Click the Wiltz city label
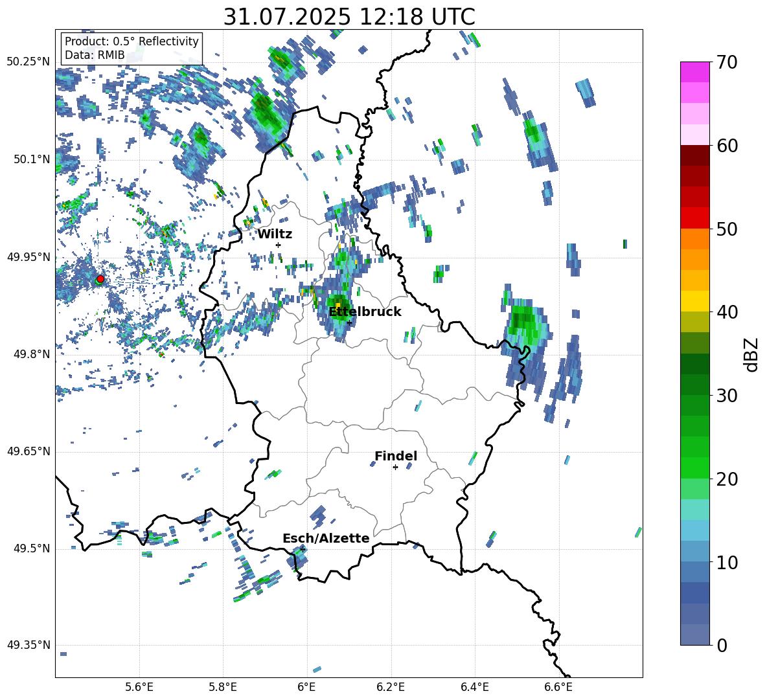The height and width of the screenshot is (700, 767). point(275,234)
